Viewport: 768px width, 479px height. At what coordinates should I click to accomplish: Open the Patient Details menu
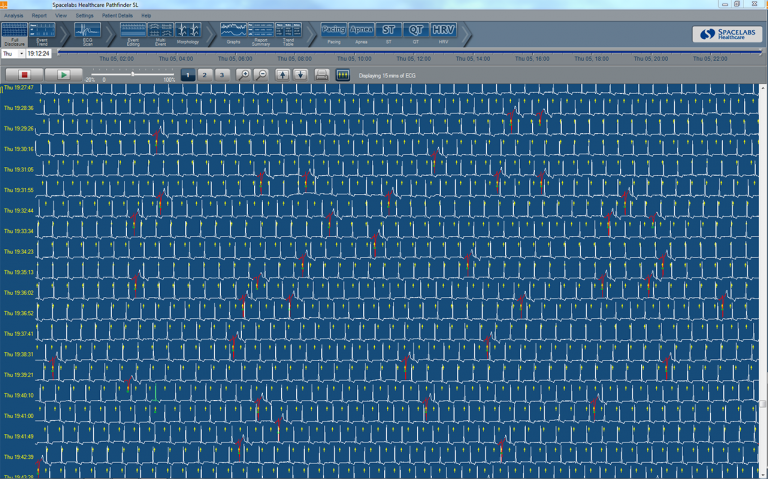pyautogui.click(x=117, y=16)
